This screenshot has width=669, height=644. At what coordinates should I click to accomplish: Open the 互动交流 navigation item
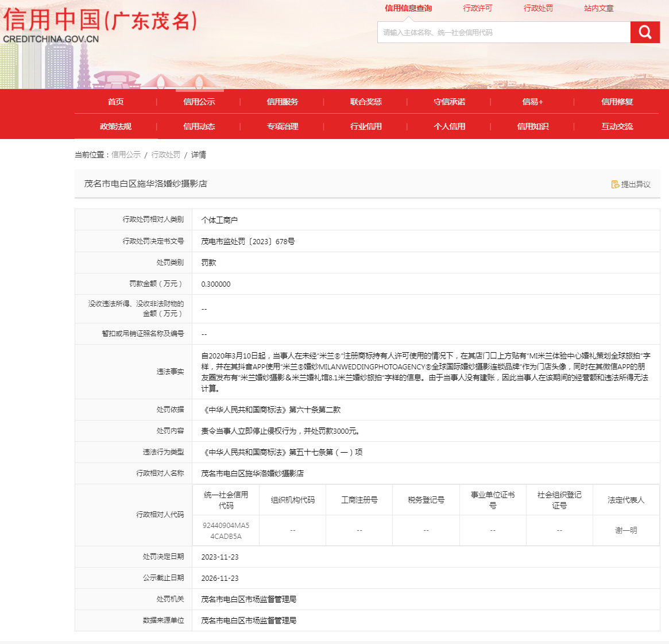(x=617, y=126)
